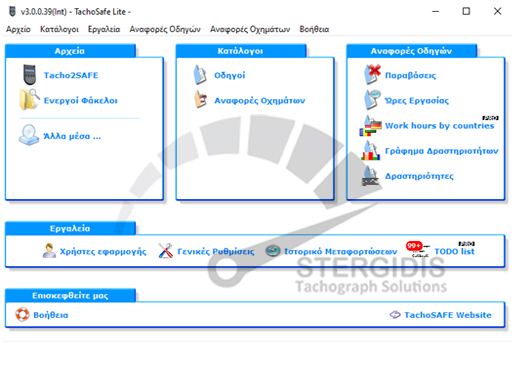The height and width of the screenshot is (373, 531).
Task: Click the Δραστηριότητες icon
Action: pos(370,175)
